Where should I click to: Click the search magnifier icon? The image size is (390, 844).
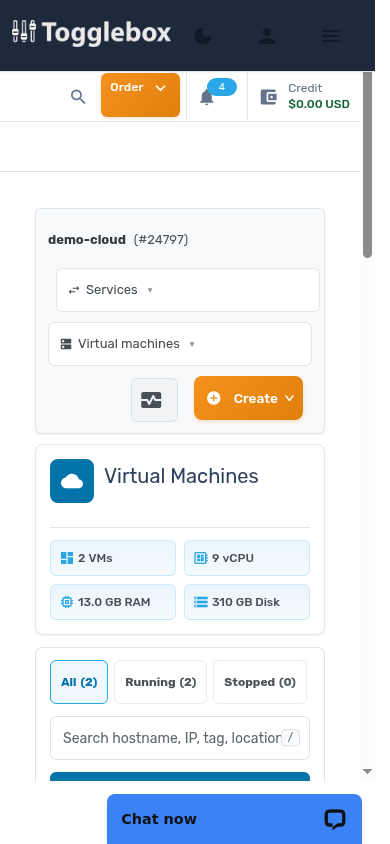(78, 97)
